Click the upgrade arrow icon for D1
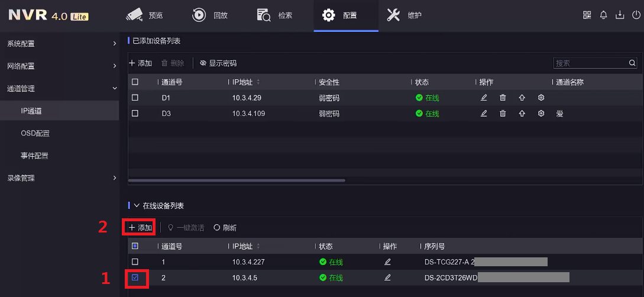The image size is (644, 297). point(522,98)
